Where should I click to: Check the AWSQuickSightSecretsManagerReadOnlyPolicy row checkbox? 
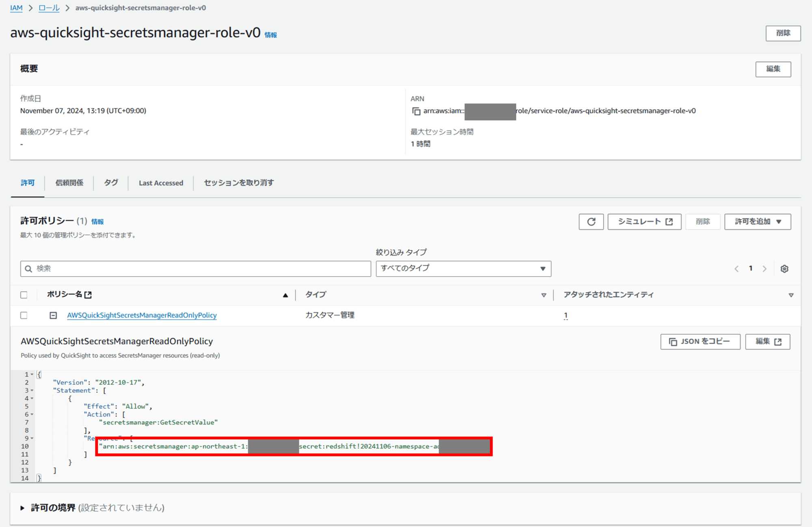tap(24, 315)
